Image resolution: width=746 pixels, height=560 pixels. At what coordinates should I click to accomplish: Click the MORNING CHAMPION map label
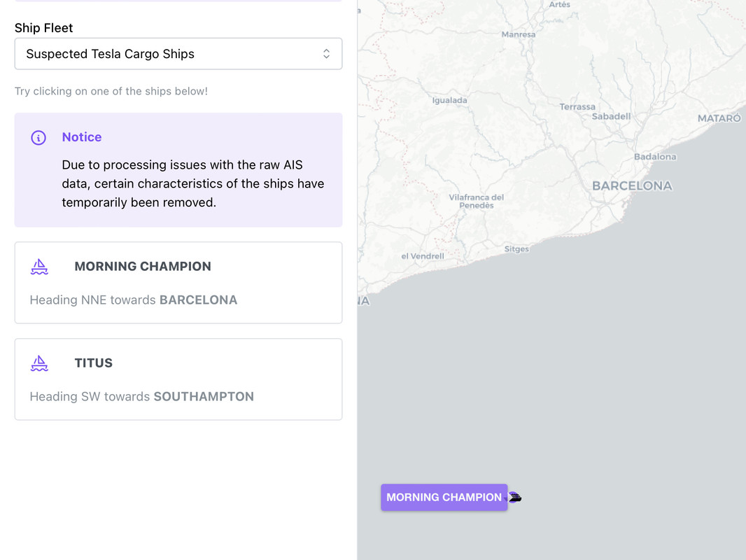[x=444, y=497]
